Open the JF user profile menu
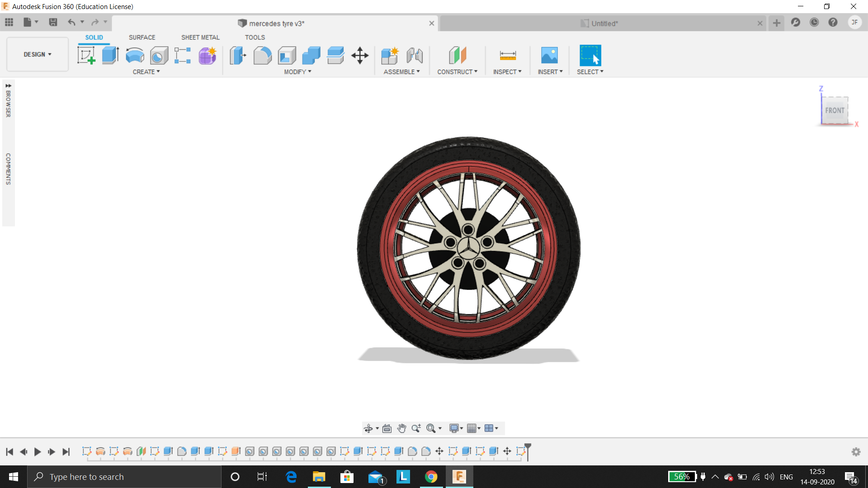The image size is (868, 488). click(x=854, y=22)
